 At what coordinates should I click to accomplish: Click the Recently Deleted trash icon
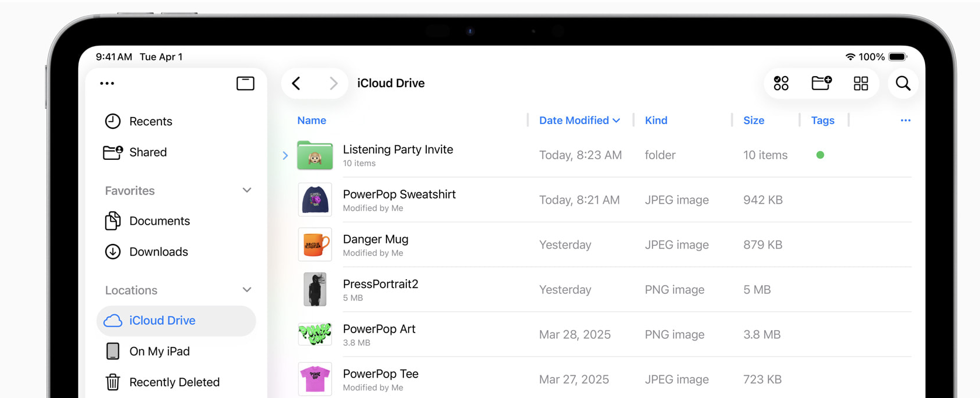113,382
